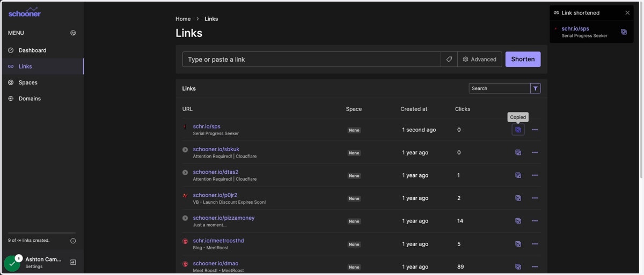
Task: Click the Clicks column header
Action: point(463,109)
